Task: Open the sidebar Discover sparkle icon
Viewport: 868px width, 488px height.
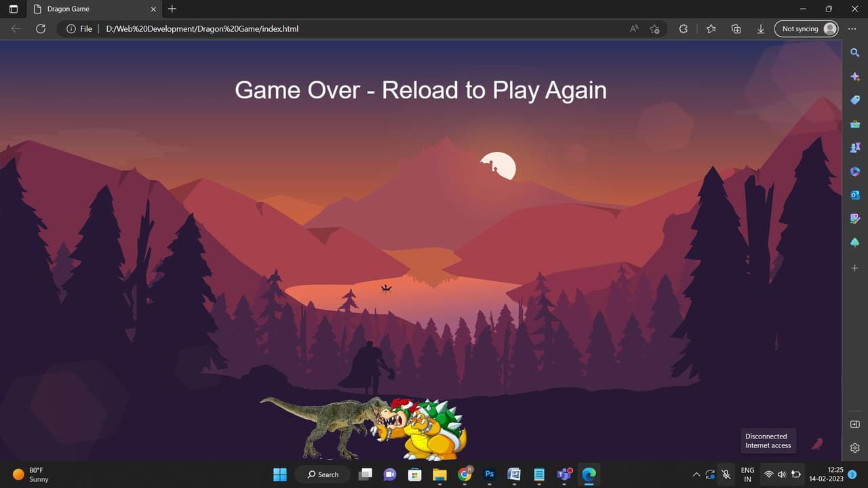Action: point(855,77)
